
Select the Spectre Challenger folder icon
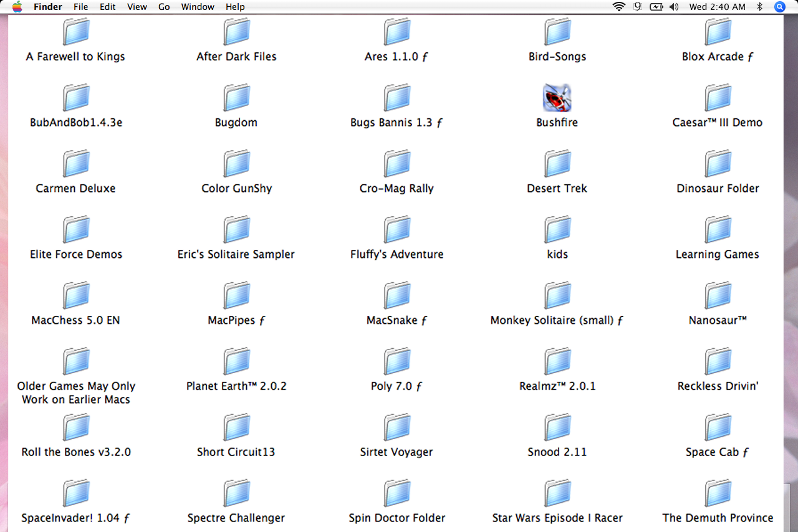tap(237, 493)
